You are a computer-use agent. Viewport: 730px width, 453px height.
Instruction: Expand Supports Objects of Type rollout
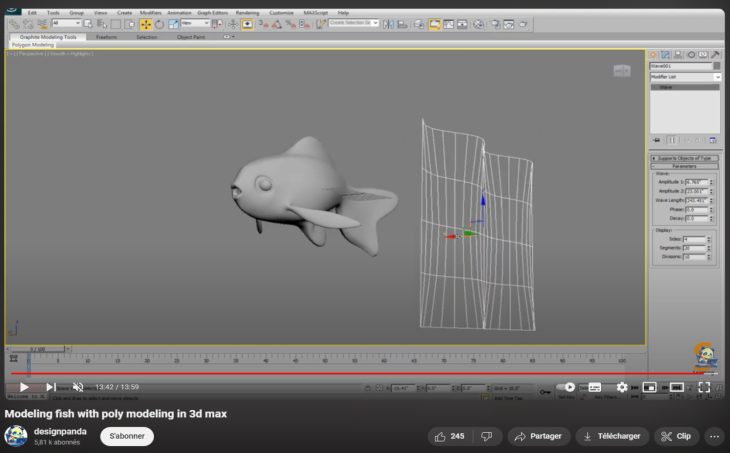coord(685,158)
